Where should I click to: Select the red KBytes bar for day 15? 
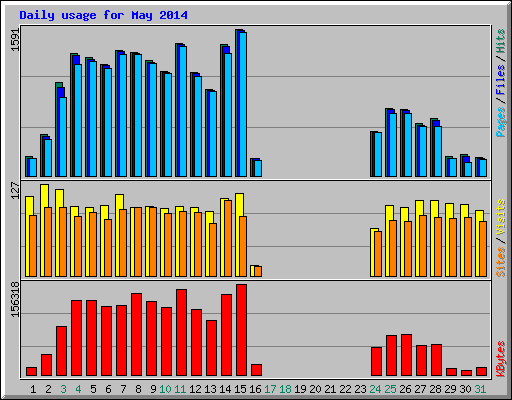coord(242,330)
